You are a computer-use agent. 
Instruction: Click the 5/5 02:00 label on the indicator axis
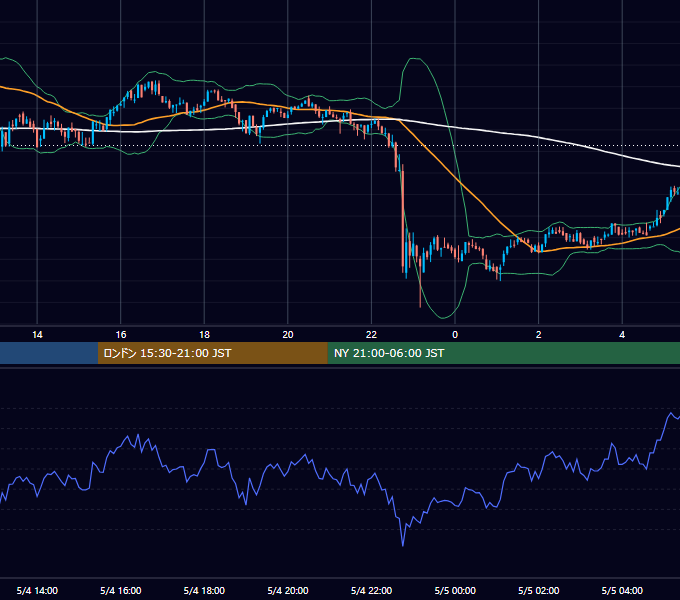point(539,590)
